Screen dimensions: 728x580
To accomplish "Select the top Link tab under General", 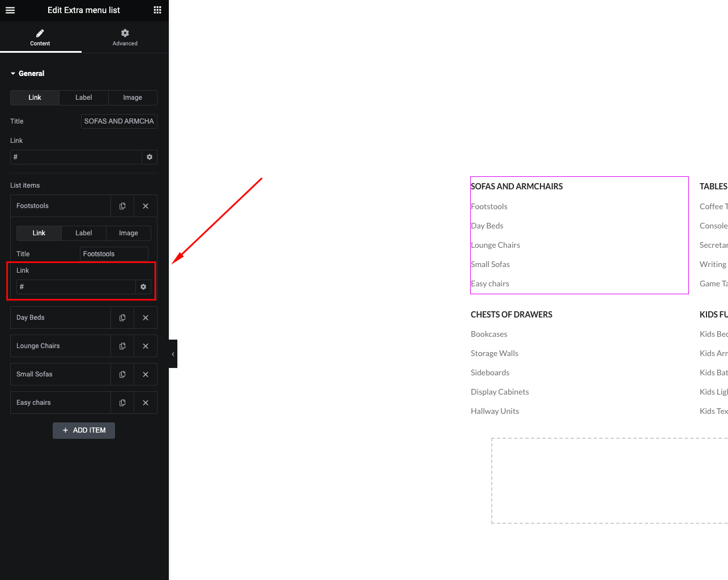I will point(35,98).
